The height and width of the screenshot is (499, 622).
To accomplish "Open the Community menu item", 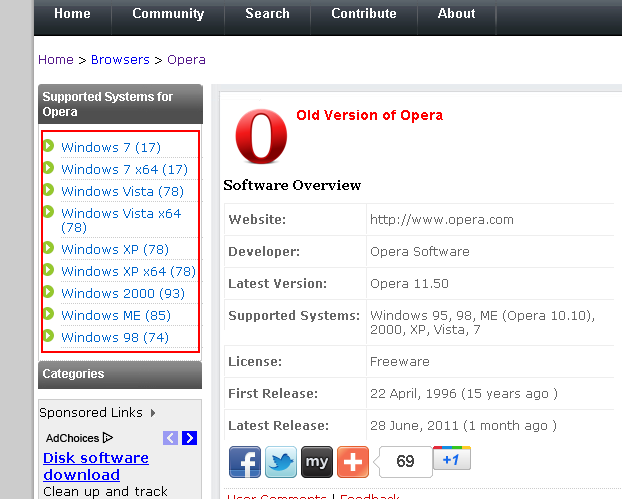I will pos(168,13).
